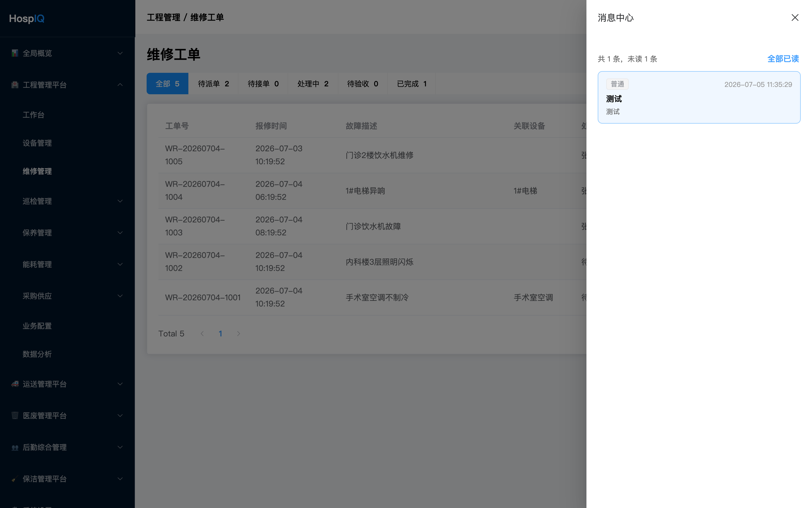This screenshot has width=812, height=508.
Task: Expand the 医废管理平台 chevron
Action: [x=120, y=415]
